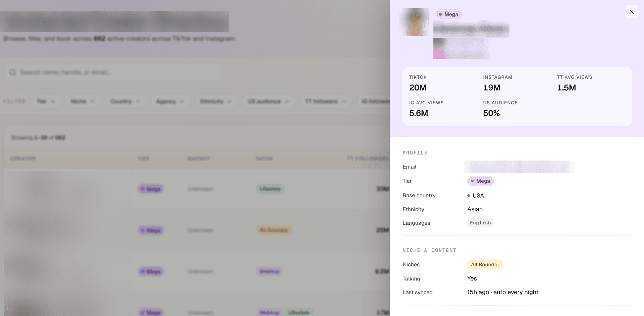
Task: Open the Ethnicity filter dropdown
Action: pos(216,101)
